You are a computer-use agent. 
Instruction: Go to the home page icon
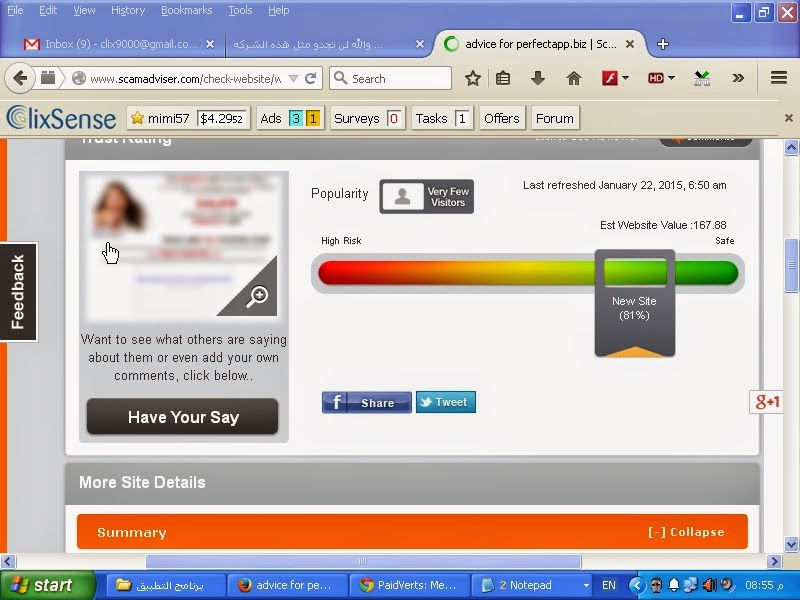coord(574,79)
